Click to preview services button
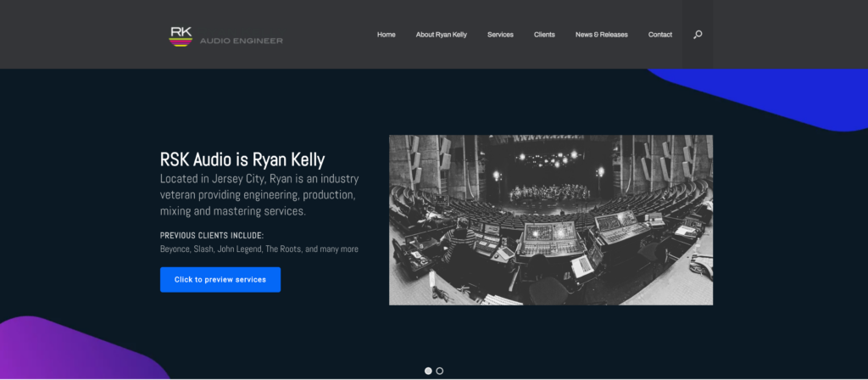868x380 pixels. [x=220, y=280]
